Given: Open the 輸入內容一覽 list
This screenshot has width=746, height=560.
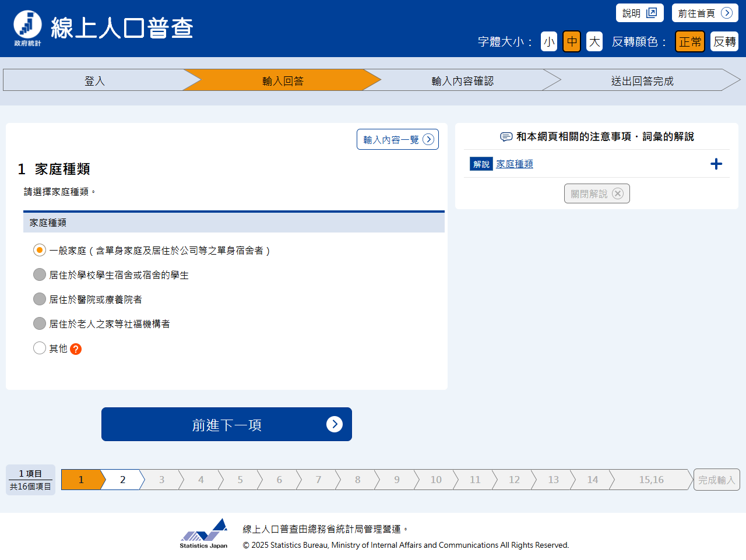Looking at the screenshot, I should (x=397, y=139).
